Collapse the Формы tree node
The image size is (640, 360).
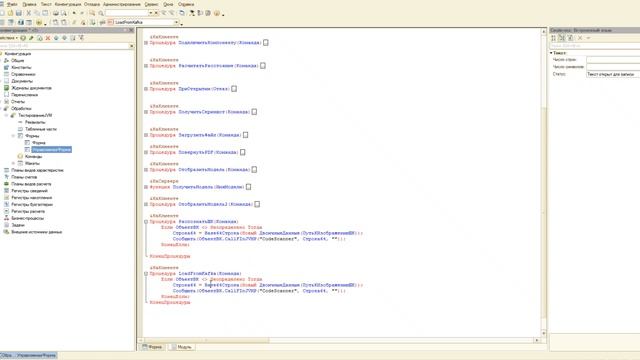click(13, 136)
